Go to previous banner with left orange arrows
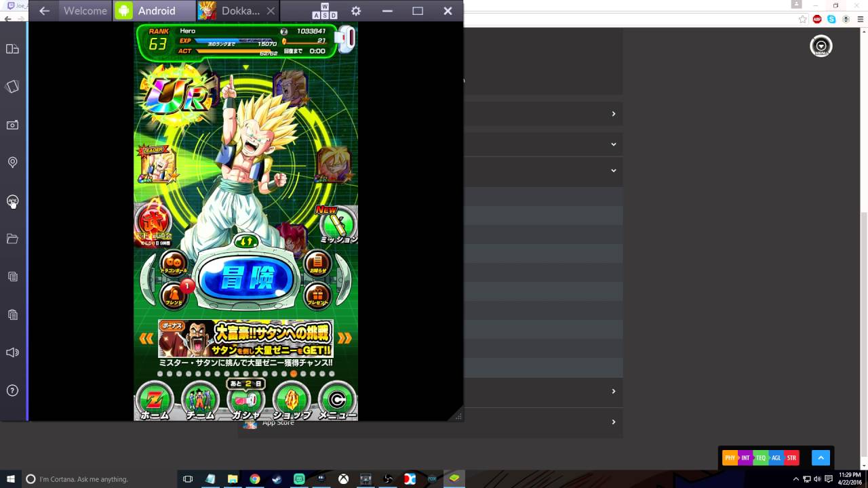The height and width of the screenshot is (488, 868). [x=146, y=338]
